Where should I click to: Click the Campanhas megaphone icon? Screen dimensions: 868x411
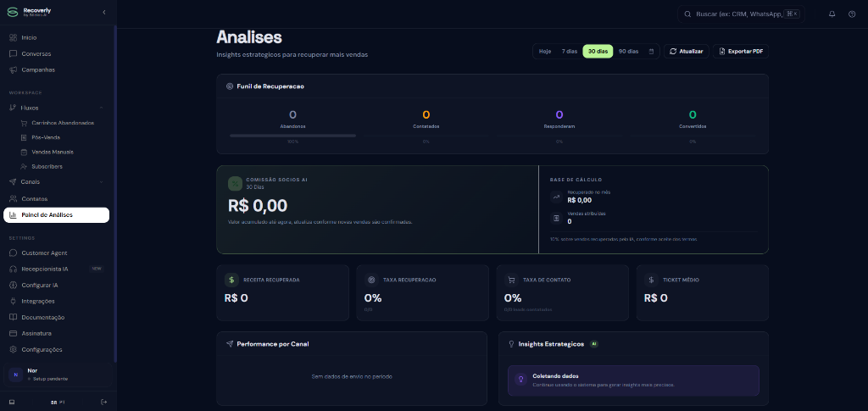coord(14,69)
